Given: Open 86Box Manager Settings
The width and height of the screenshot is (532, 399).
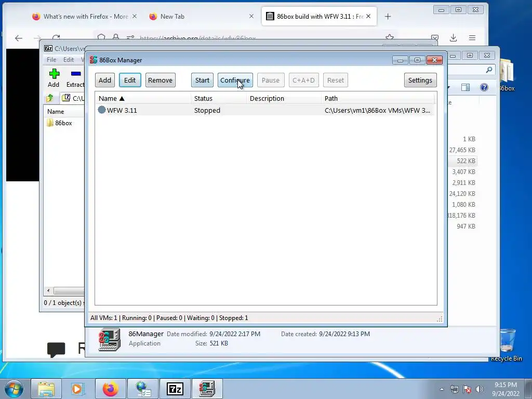Looking at the screenshot, I should [420, 80].
